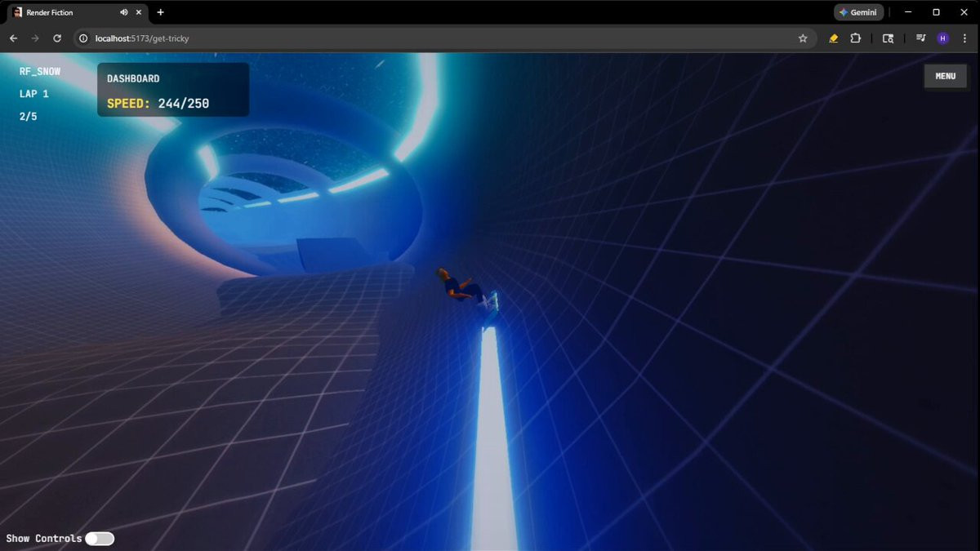The width and height of the screenshot is (980, 551).
Task: Open Chrome three-dot menu
Action: [964, 38]
